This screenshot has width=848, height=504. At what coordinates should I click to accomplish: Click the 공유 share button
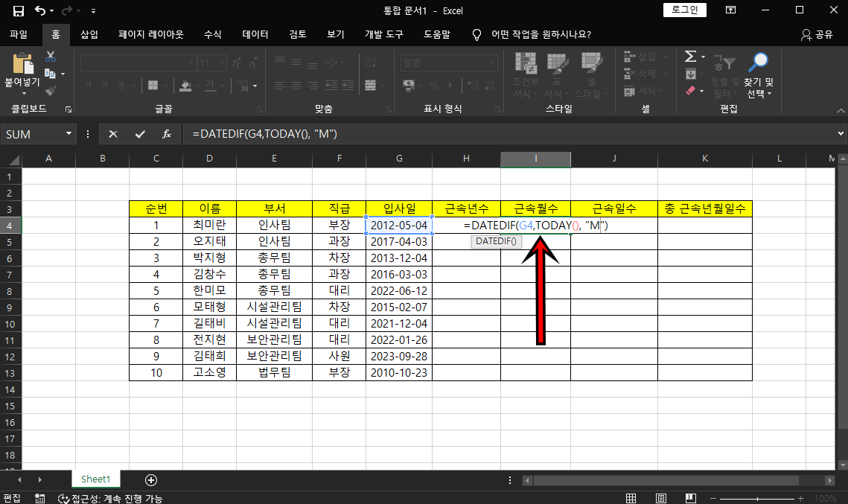click(x=817, y=34)
